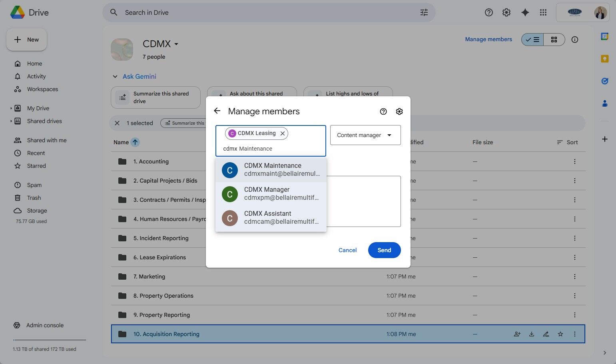Viewport: 616px width, 364px height.
Task: Open the Support help icon in header
Action: click(x=488, y=12)
